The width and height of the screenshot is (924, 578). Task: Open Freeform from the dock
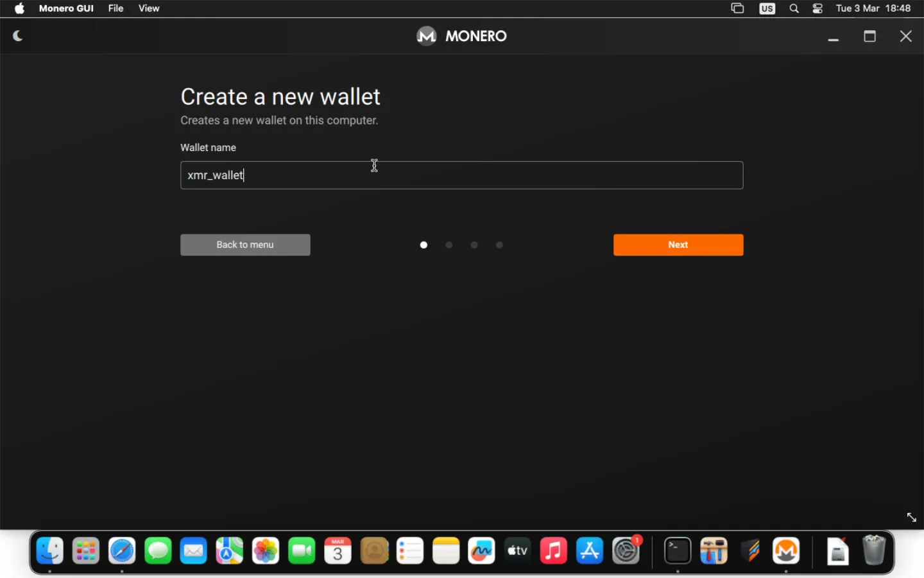click(x=482, y=551)
